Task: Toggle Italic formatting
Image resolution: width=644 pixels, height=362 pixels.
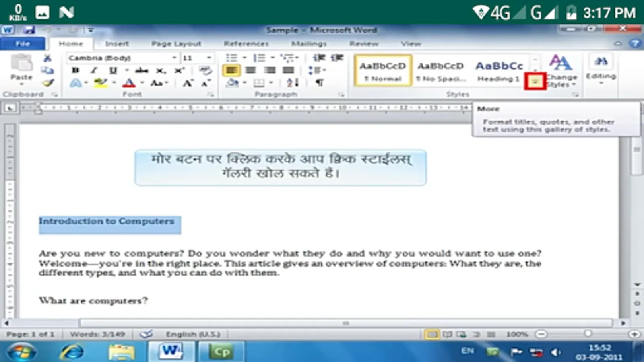Action: [94, 70]
